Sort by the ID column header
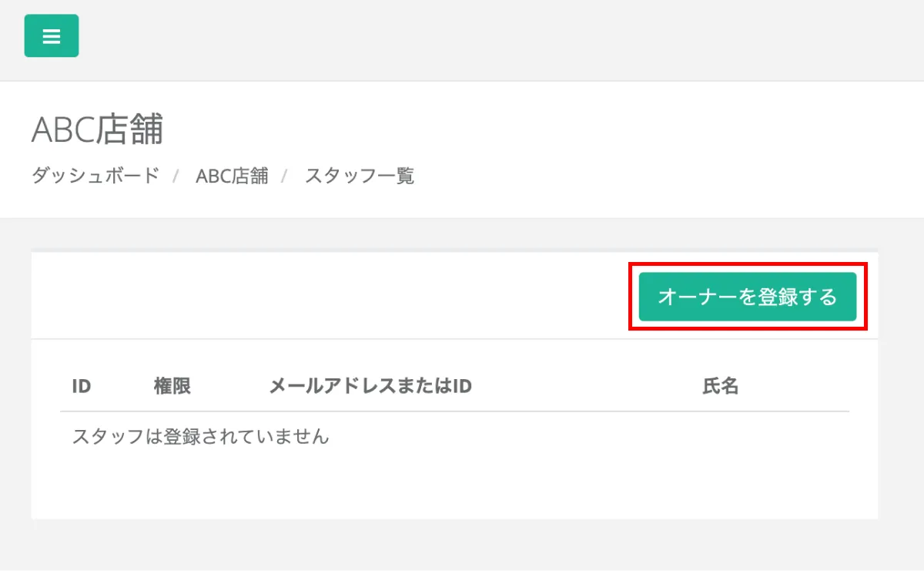 click(x=82, y=386)
